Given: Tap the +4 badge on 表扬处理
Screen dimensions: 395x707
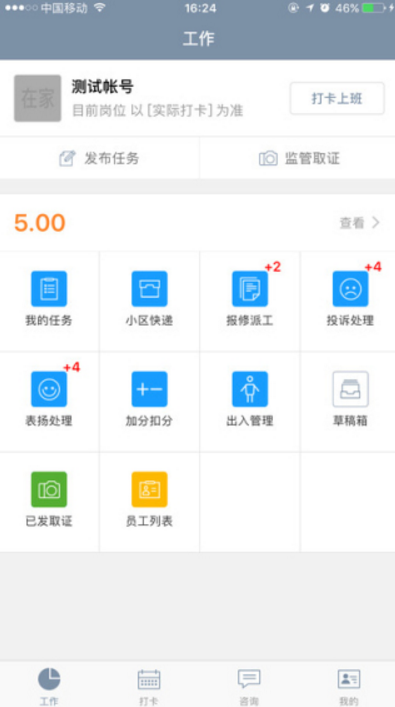Looking at the screenshot, I should [x=71, y=367].
